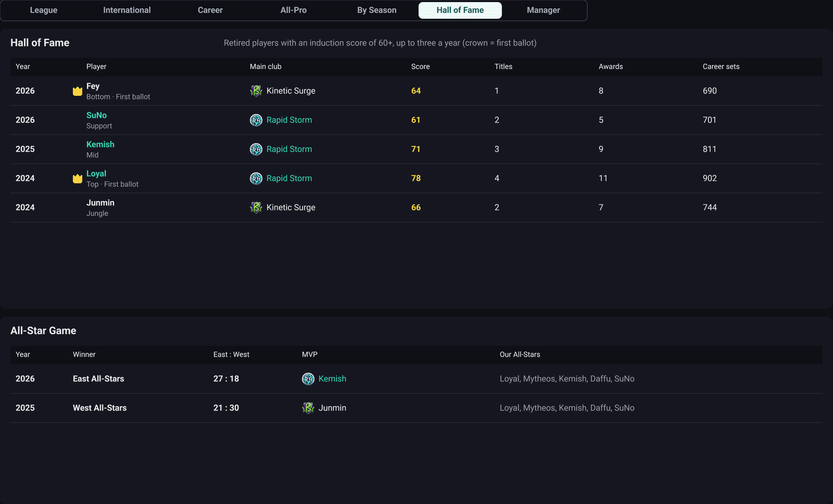Viewport: 833px width, 504px height.
Task: Select the Hall of Fame tab
Action: [x=460, y=10]
